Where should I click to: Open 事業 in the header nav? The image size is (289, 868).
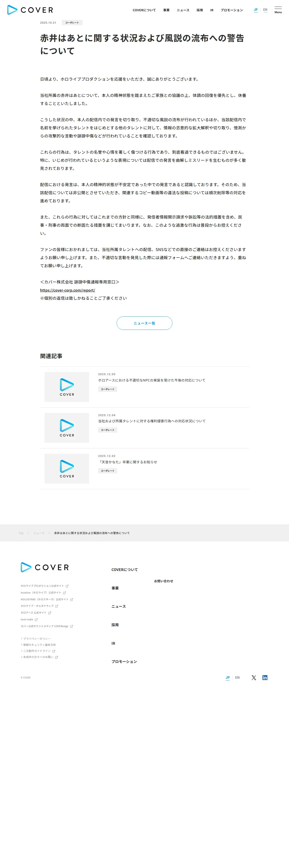166,10
